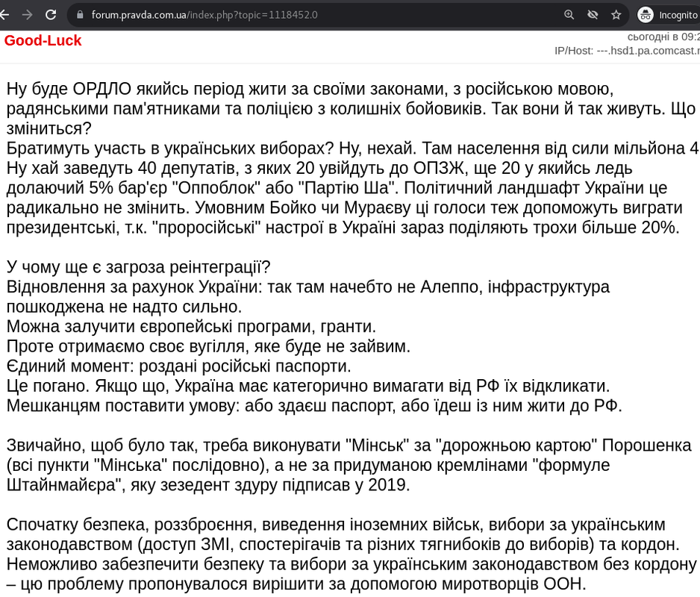
Task: Click the line 'Єдиний момент: роздані російські паспорти.'
Action: click(179, 366)
